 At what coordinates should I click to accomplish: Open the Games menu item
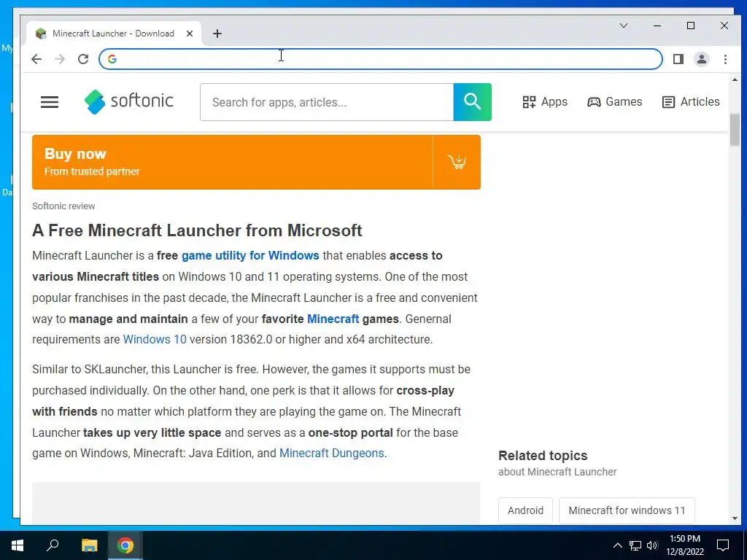coord(614,102)
